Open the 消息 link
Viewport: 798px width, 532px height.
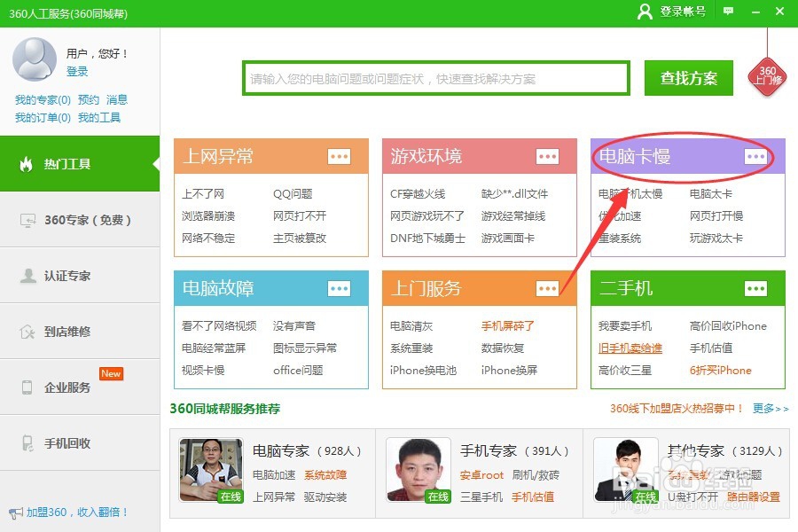pos(117,100)
